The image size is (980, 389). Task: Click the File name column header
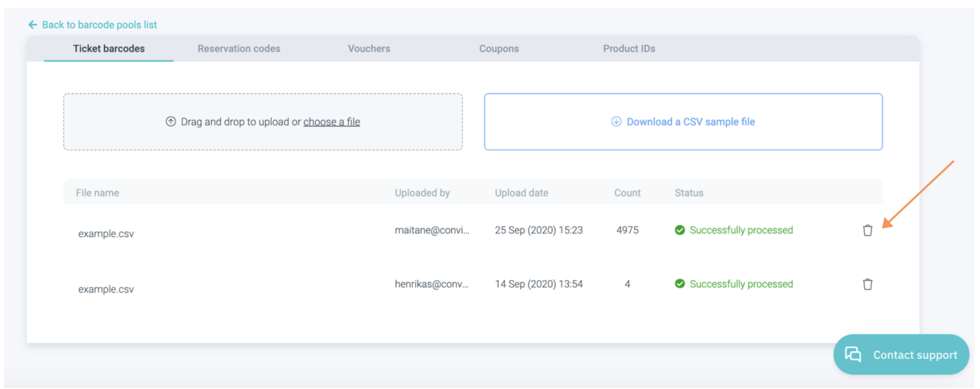[x=97, y=193]
